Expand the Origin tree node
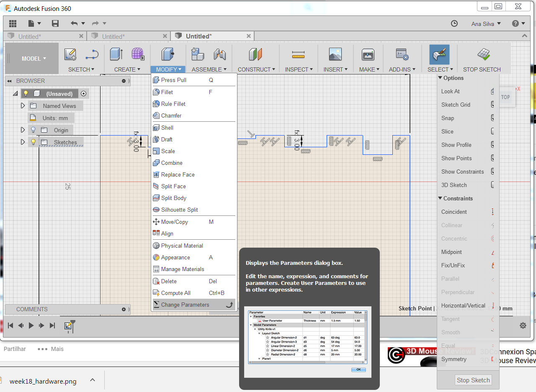Screen dimensions: 536x392 [x=23, y=130]
